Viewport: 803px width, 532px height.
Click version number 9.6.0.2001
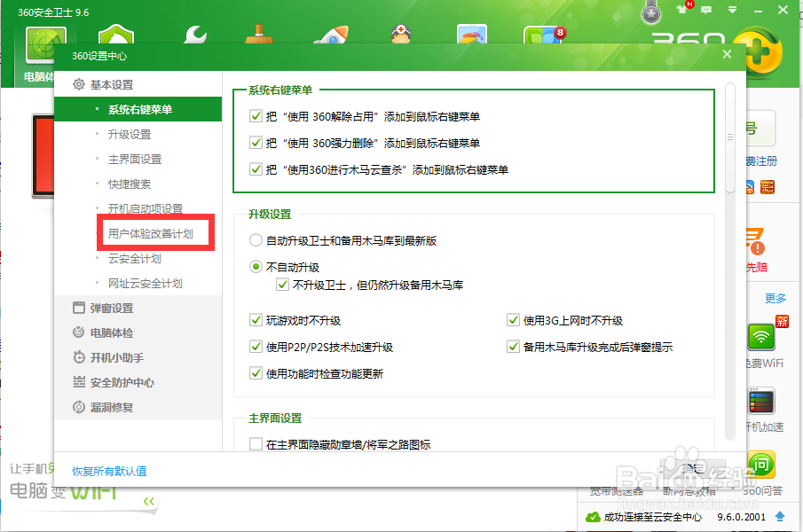click(741, 517)
